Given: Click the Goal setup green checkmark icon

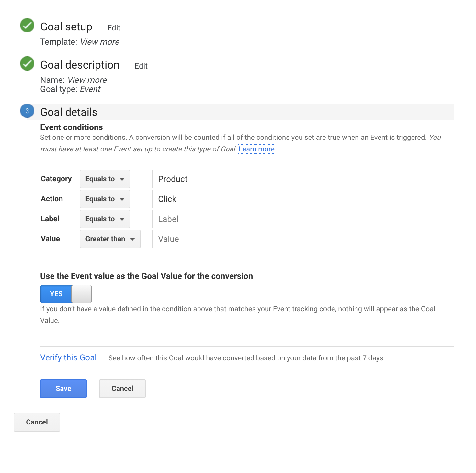Looking at the screenshot, I should pyautogui.click(x=27, y=26).
